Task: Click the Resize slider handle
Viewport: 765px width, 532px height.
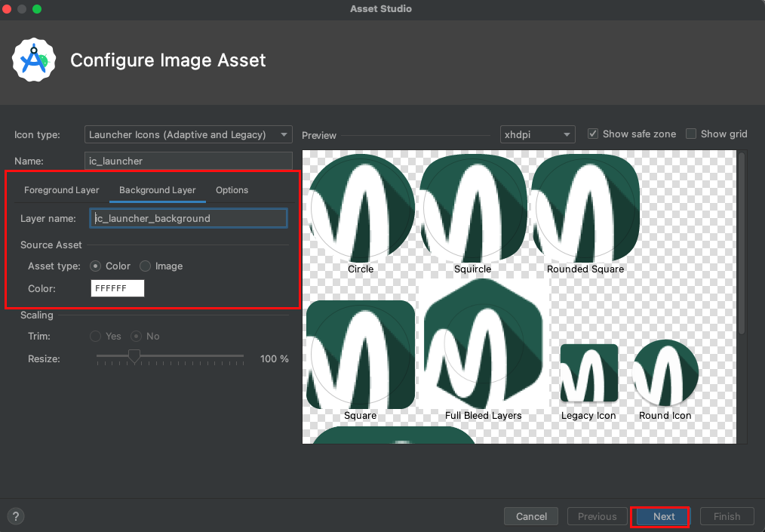Action: pyautogui.click(x=134, y=357)
